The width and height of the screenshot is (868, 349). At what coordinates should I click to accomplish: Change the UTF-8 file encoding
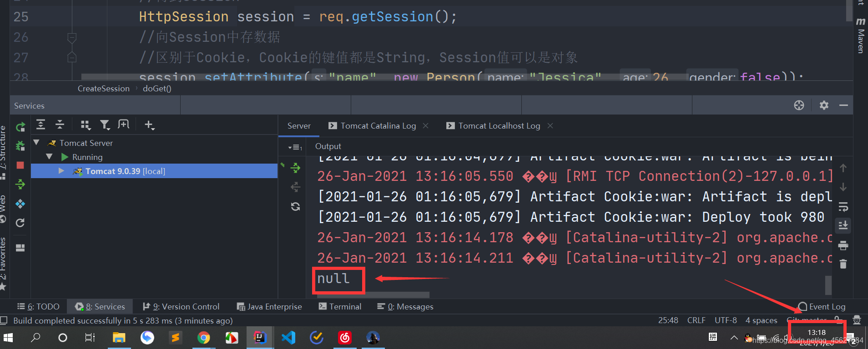[726, 320]
